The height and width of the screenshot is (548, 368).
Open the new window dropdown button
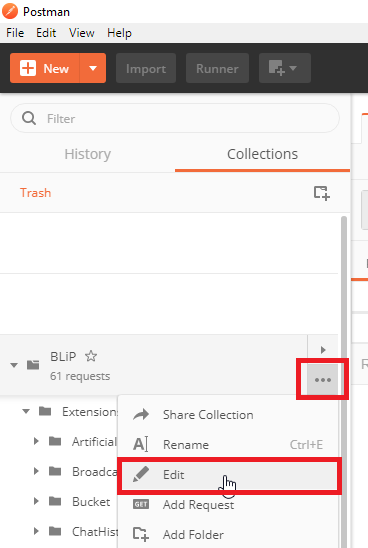click(284, 68)
